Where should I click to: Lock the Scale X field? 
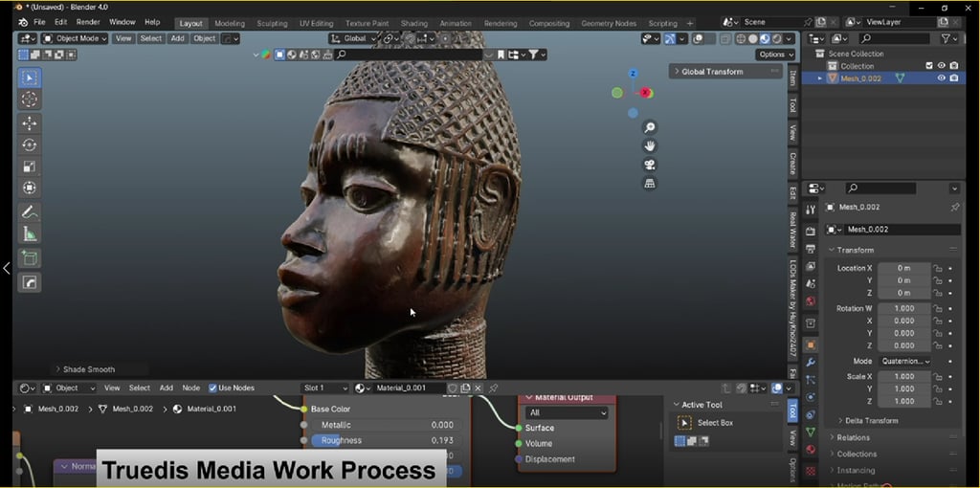tap(938, 377)
